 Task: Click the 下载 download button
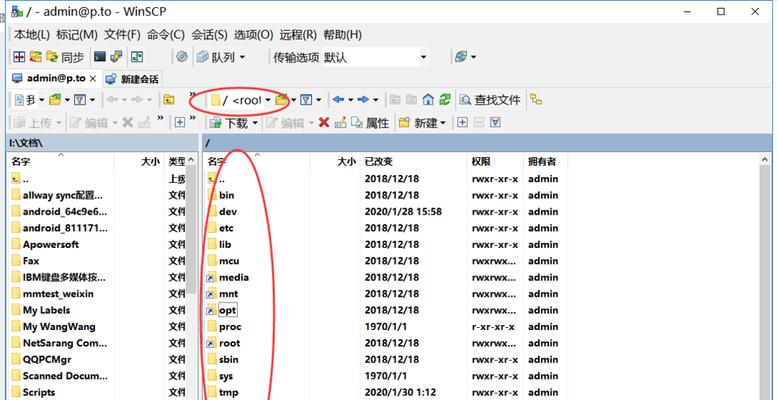point(228,123)
